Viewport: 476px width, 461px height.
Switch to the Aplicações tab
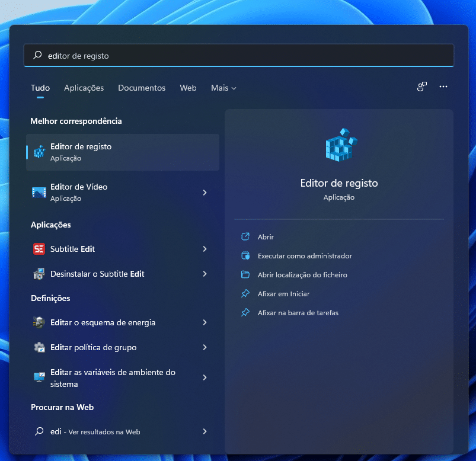[84, 88]
